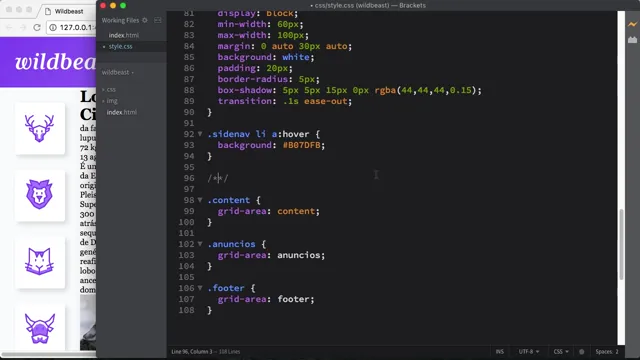Collapse .footer rule fold arrow

(200, 288)
